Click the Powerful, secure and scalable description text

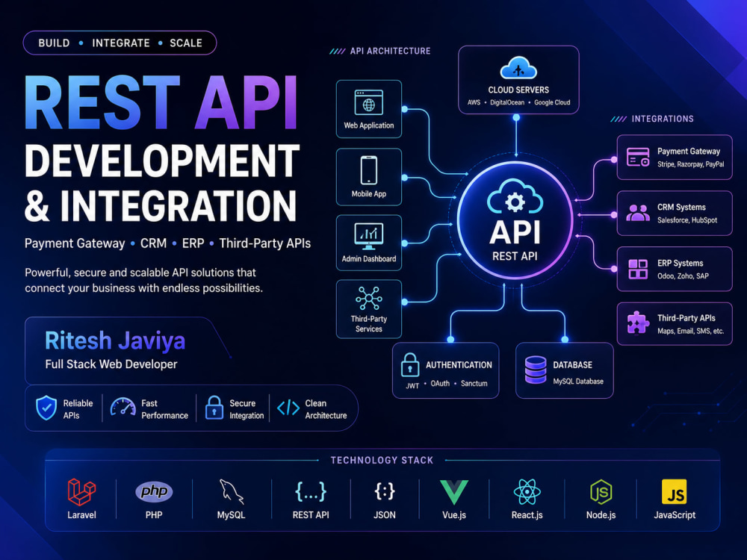[143, 281]
